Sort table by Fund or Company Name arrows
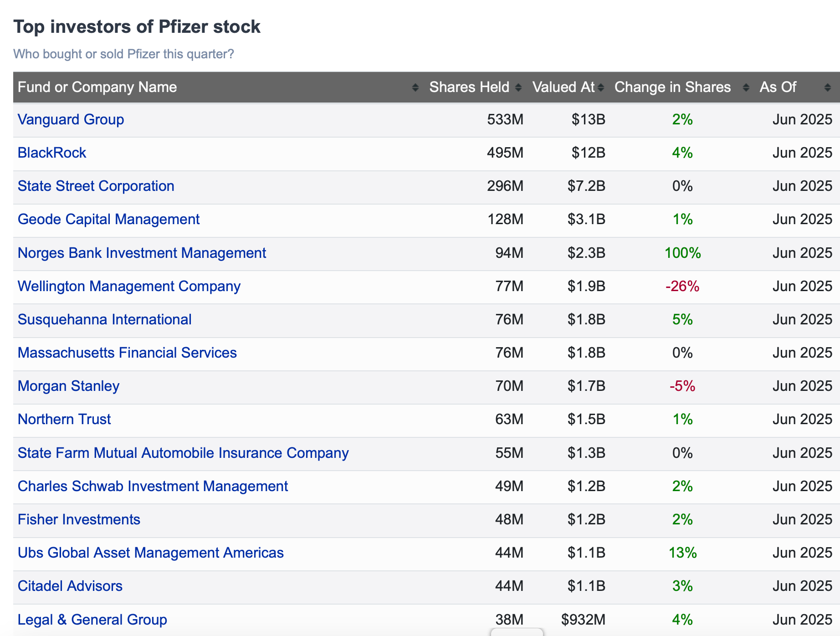 pyautogui.click(x=415, y=87)
